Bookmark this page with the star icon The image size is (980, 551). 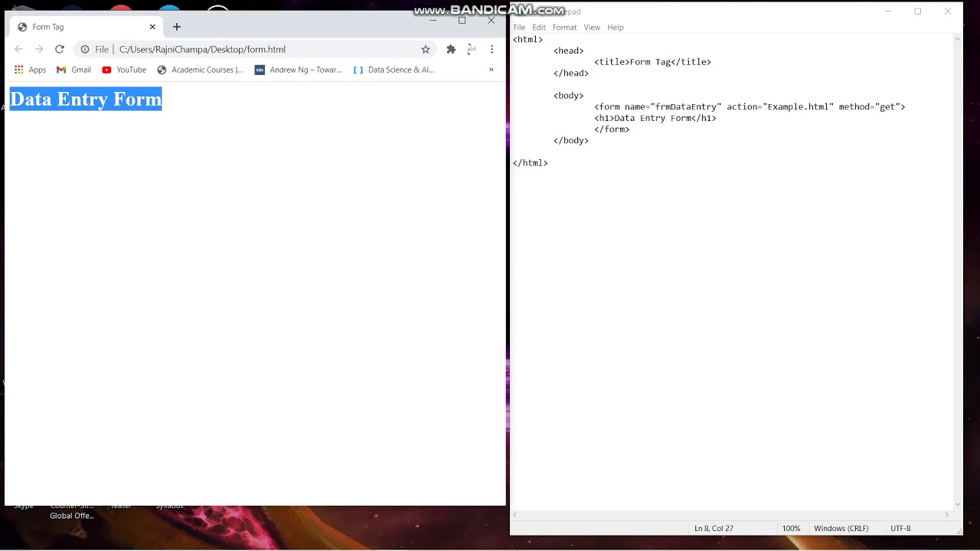click(x=426, y=49)
